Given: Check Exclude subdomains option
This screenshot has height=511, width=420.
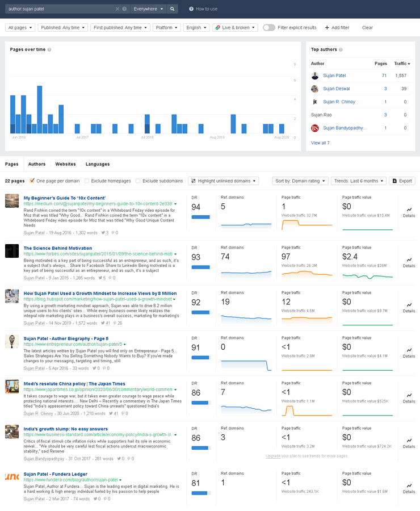Looking at the screenshot, I should [x=138, y=181].
